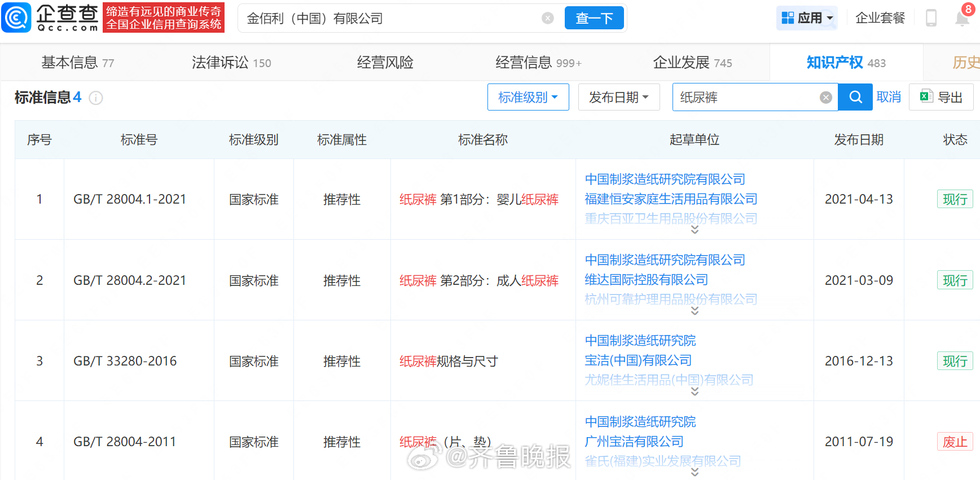Click the 应用 grid icon
The width and height of the screenshot is (980, 480).
(x=788, y=18)
